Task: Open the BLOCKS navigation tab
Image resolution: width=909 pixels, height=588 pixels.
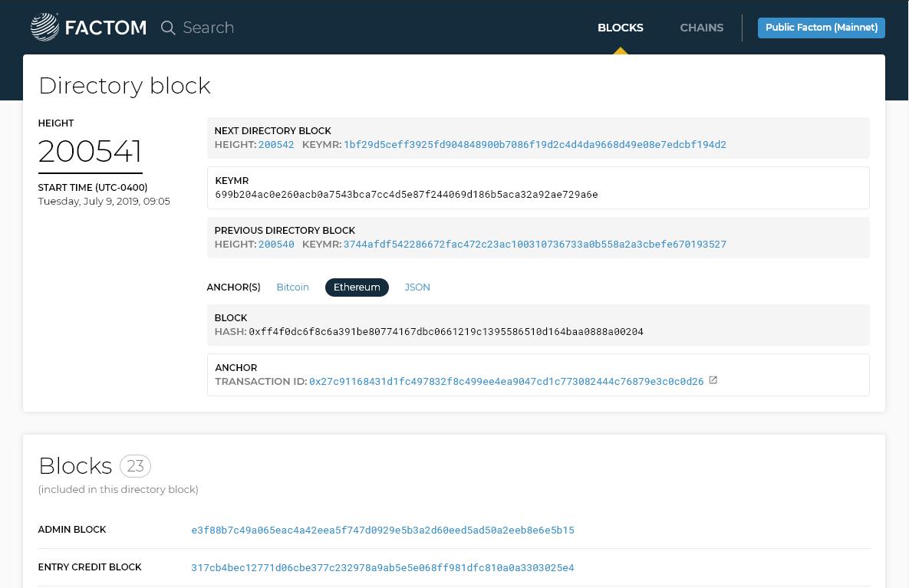Action: click(x=621, y=28)
